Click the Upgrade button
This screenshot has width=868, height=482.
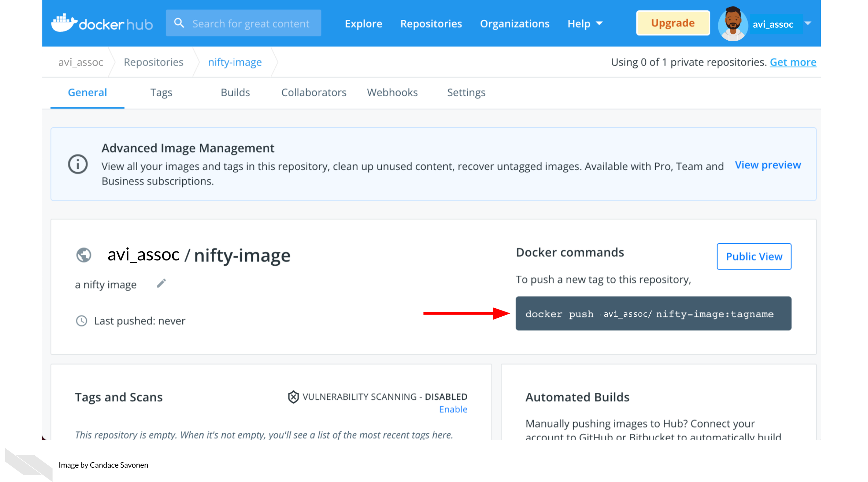point(673,23)
